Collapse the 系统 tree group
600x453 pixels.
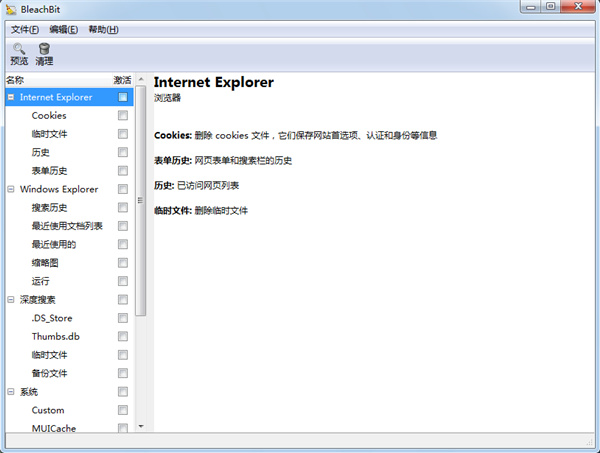coord(10,392)
